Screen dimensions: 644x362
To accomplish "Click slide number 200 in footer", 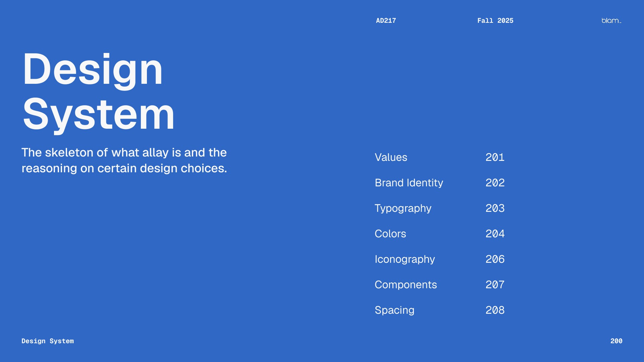I will tap(616, 341).
